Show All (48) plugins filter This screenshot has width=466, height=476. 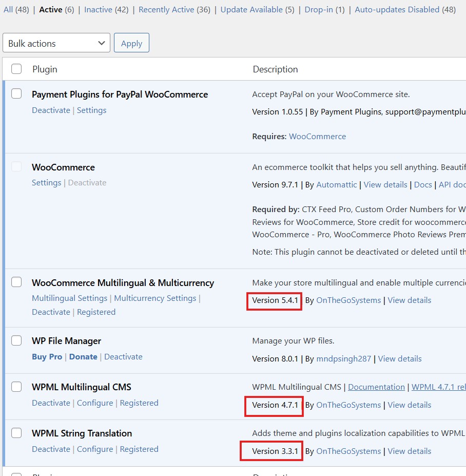point(16,10)
